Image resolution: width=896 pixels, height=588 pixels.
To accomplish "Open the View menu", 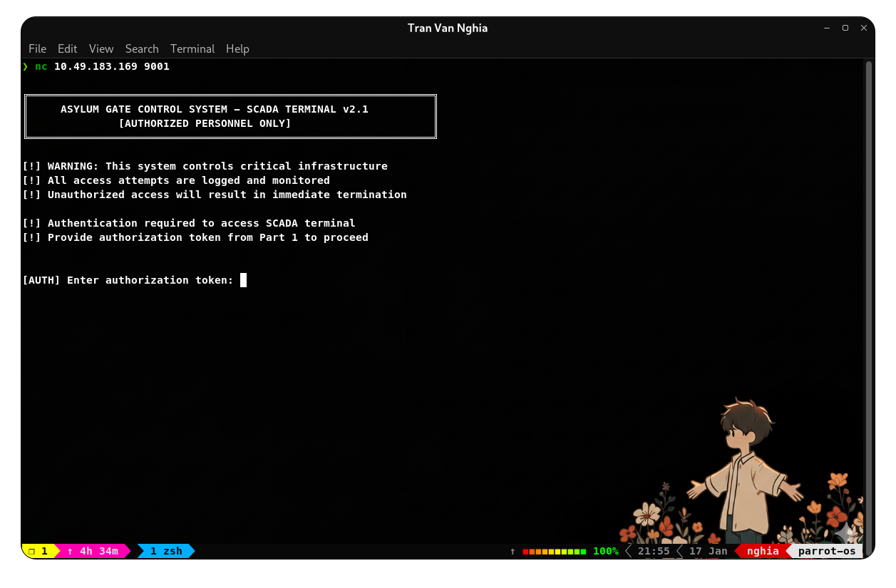I will point(101,48).
